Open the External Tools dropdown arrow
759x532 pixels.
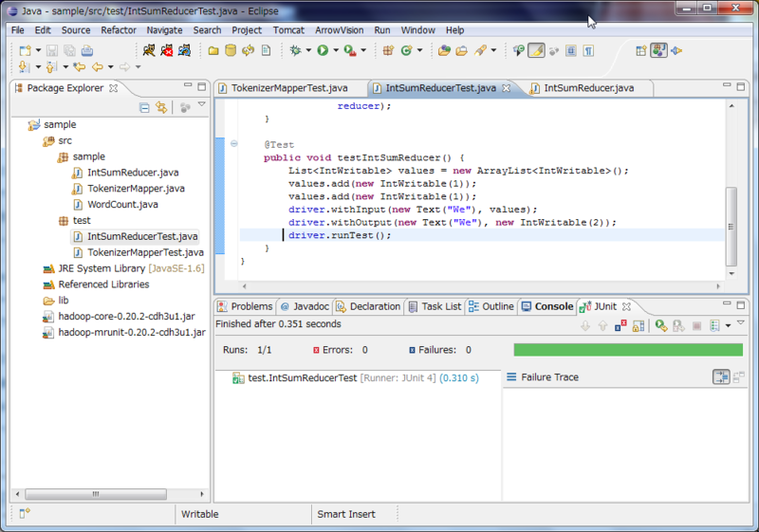click(363, 50)
